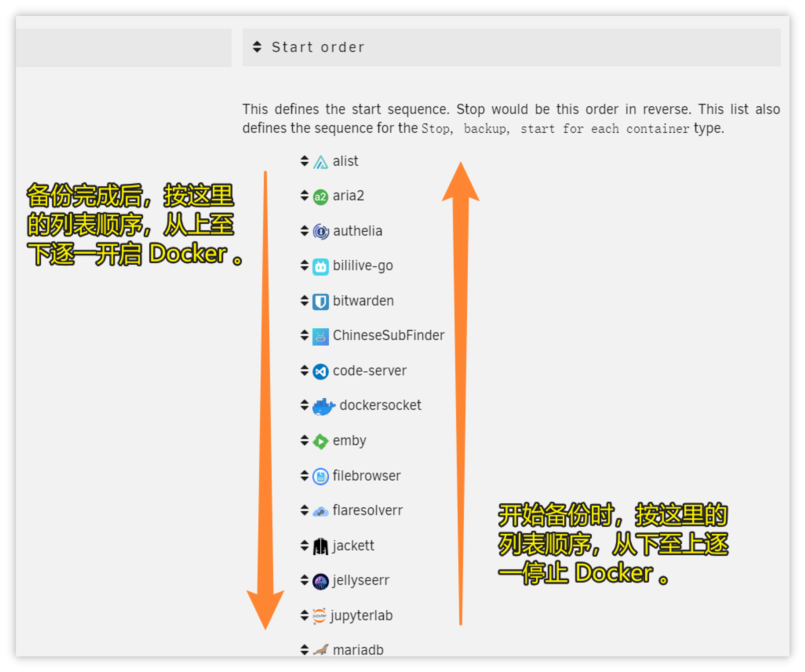805x672 pixels.
Task: Click the aria2 green icon
Action: click(320, 197)
